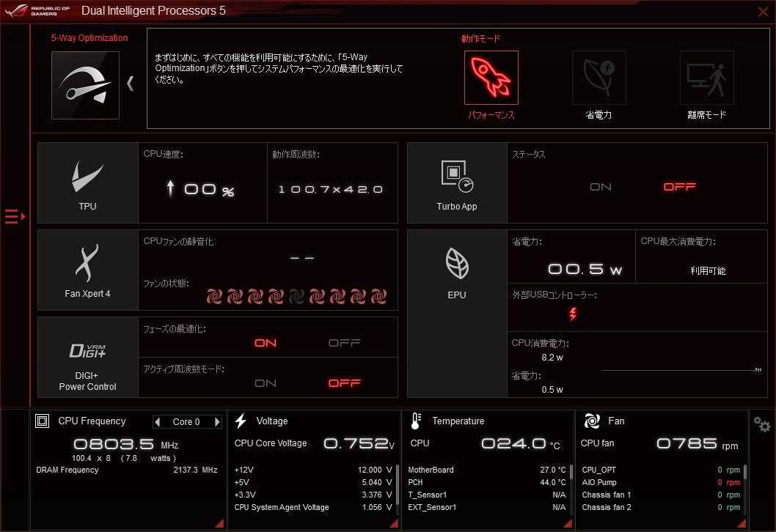Click the AIO Pump fan row
Screen dimensions: 776x532
click(661, 482)
